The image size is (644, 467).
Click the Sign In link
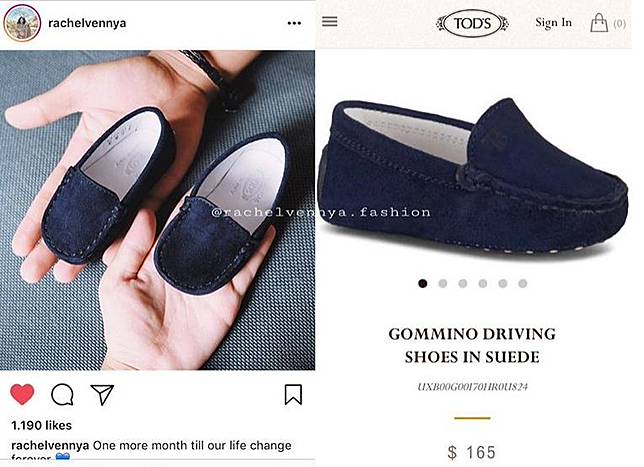pyautogui.click(x=553, y=22)
